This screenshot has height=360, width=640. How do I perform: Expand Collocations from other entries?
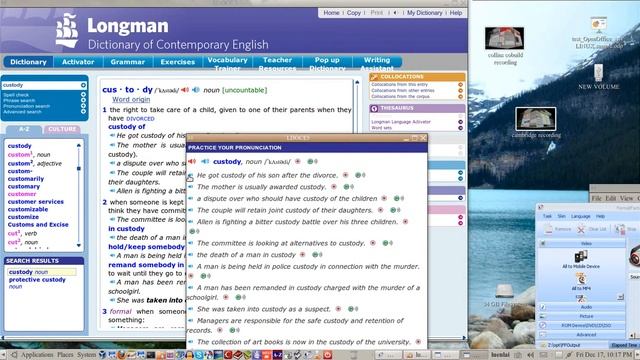460,91
